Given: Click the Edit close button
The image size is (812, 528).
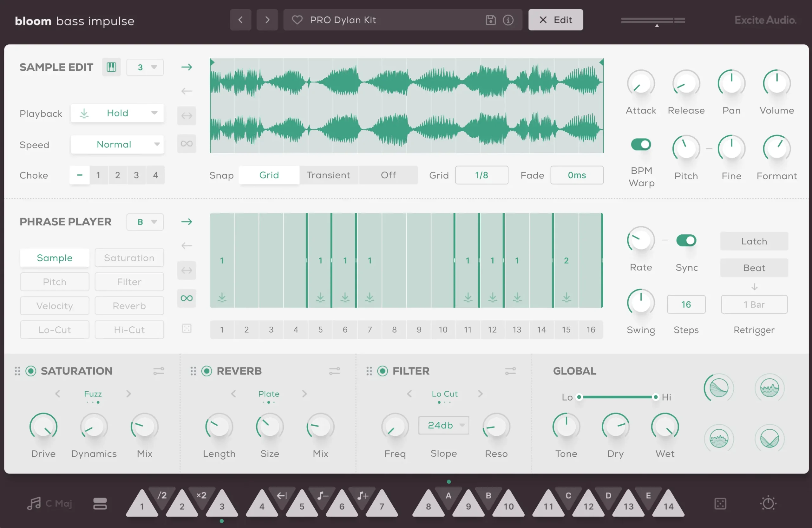Looking at the screenshot, I should (x=555, y=20).
